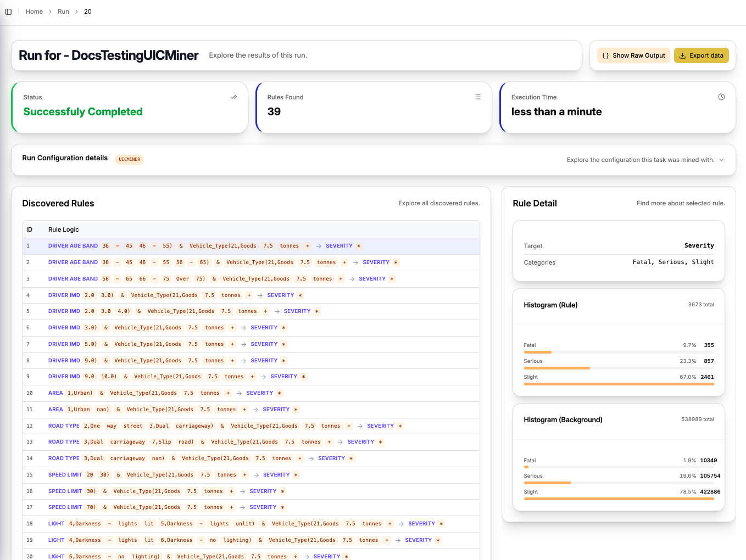Click the download icon on Export data button
The width and height of the screenshot is (746, 560).
682,55
